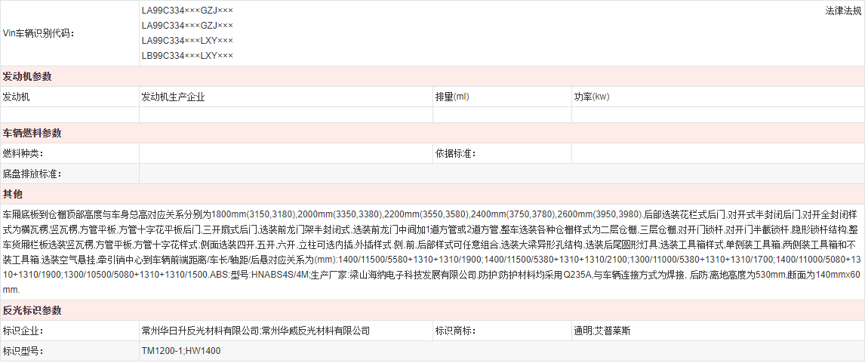The image size is (868, 363).
Task: Click the 依据标准 label
Action: (x=455, y=154)
